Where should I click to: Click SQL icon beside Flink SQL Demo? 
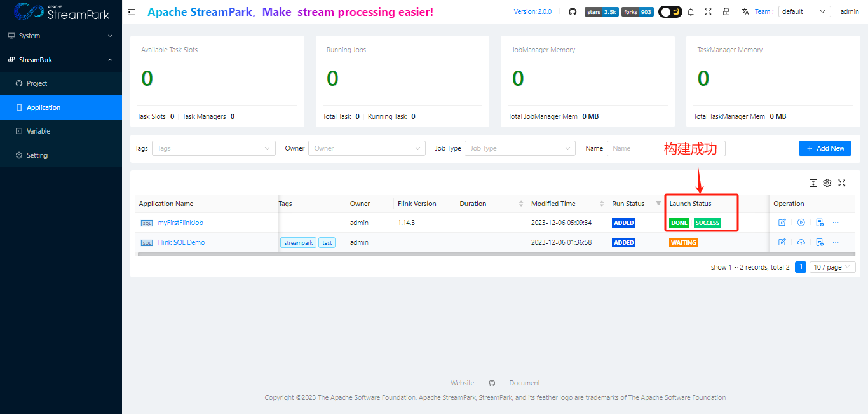[x=147, y=242]
